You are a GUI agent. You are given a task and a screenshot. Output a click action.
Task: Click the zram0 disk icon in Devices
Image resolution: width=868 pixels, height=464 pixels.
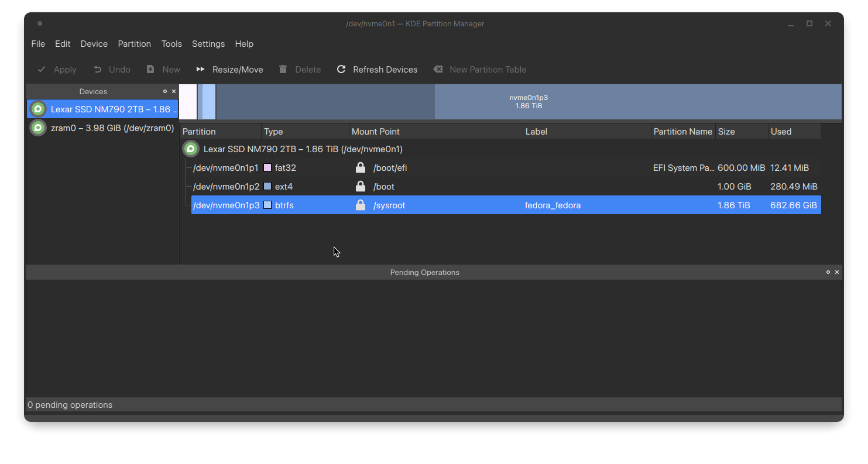(38, 128)
